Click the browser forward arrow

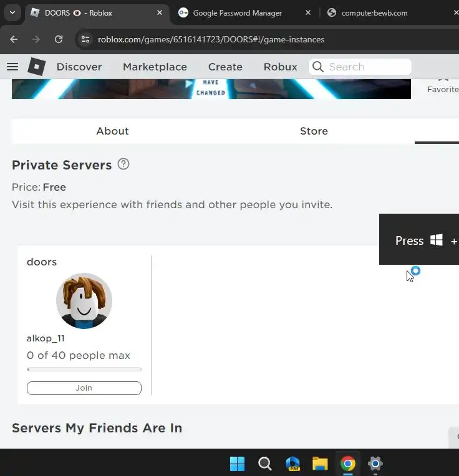click(36, 39)
